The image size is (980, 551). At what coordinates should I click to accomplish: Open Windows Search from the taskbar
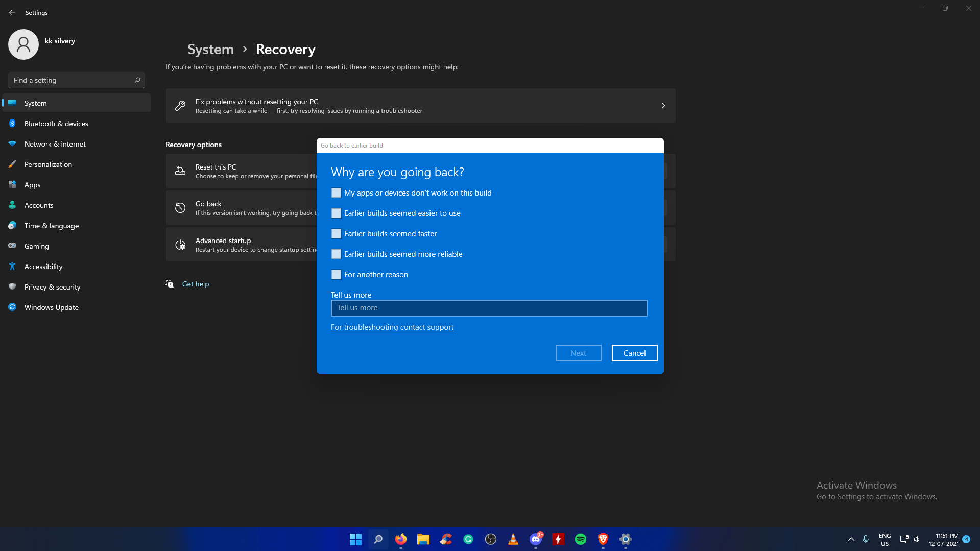(378, 539)
